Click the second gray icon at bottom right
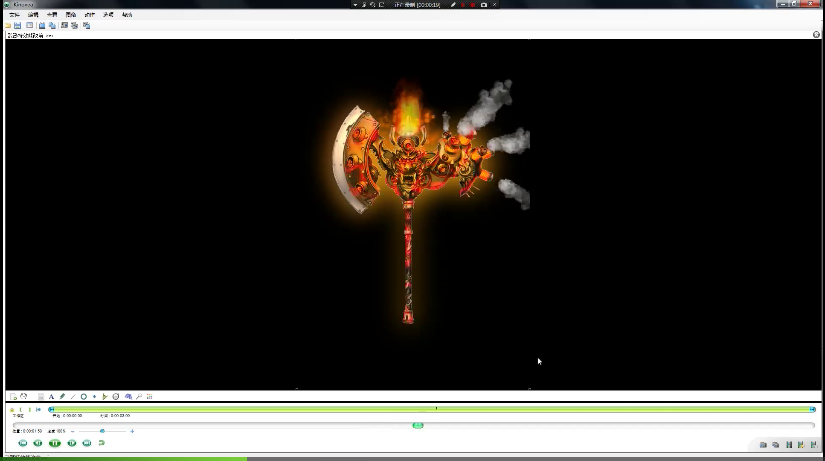825x461 pixels. (x=776, y=445)
